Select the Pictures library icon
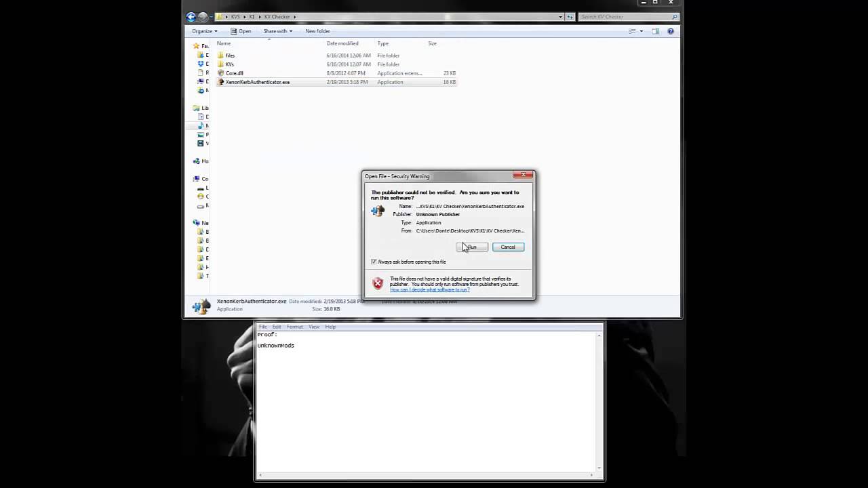 (200, 134)
